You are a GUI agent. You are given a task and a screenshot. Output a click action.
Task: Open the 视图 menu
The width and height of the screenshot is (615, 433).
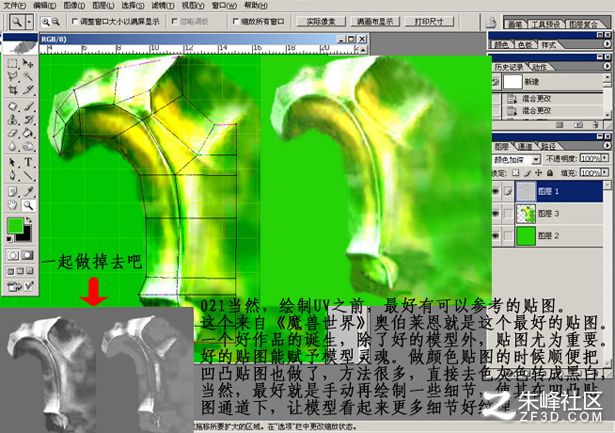(192, 5)
